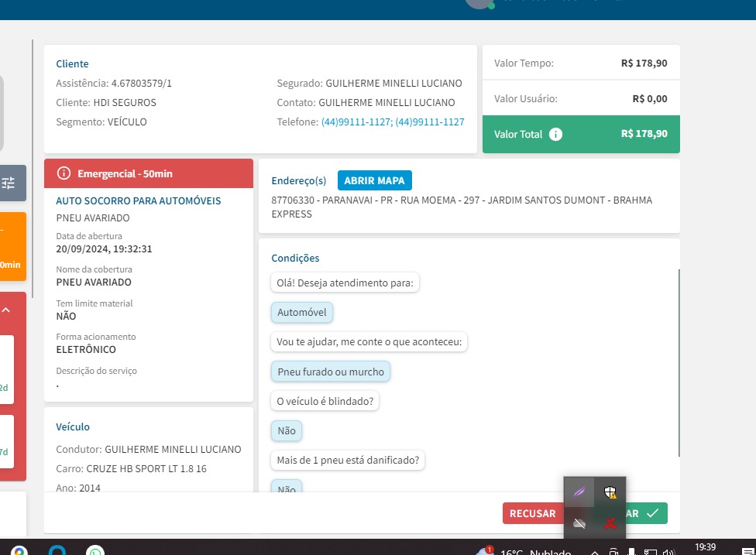The image size is (756, 555).
Task: Click the filter sliders icon in left sidebar
Action: coord(9,183)
